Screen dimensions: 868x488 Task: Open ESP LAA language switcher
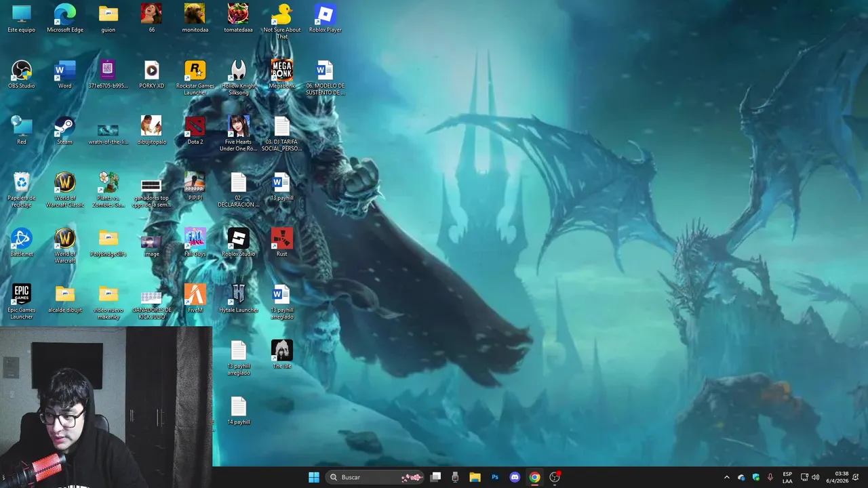787,477
